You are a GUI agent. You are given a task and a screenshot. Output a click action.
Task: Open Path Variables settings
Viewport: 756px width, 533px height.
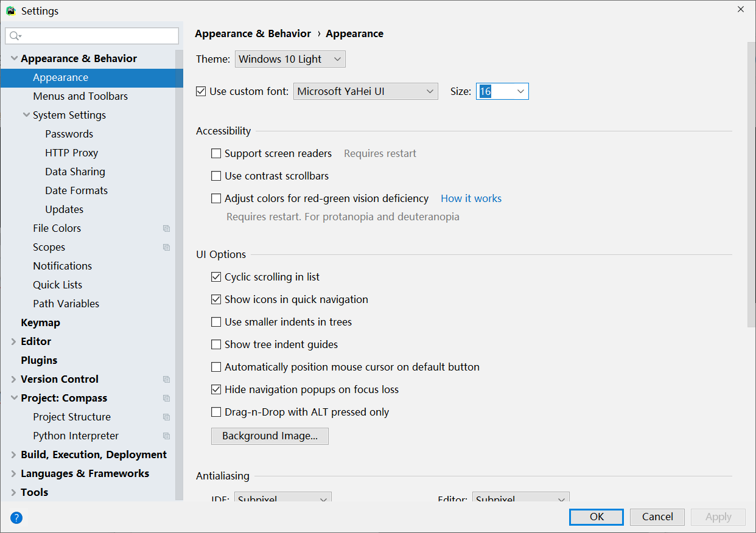click(66, 304)
